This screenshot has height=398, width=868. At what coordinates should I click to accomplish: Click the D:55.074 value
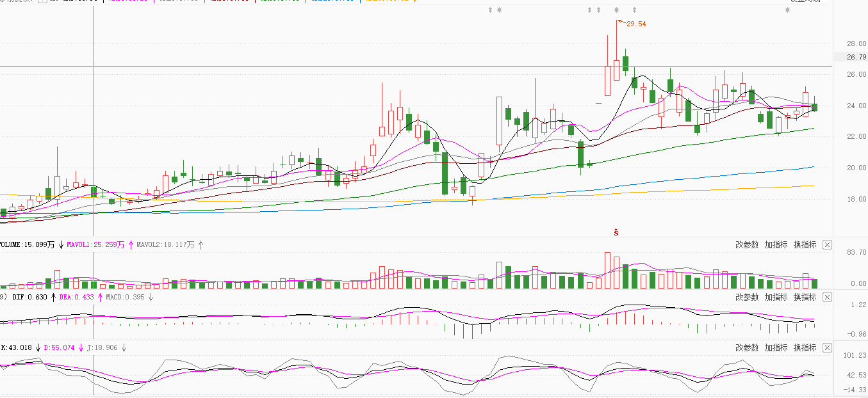click(59, 348)
